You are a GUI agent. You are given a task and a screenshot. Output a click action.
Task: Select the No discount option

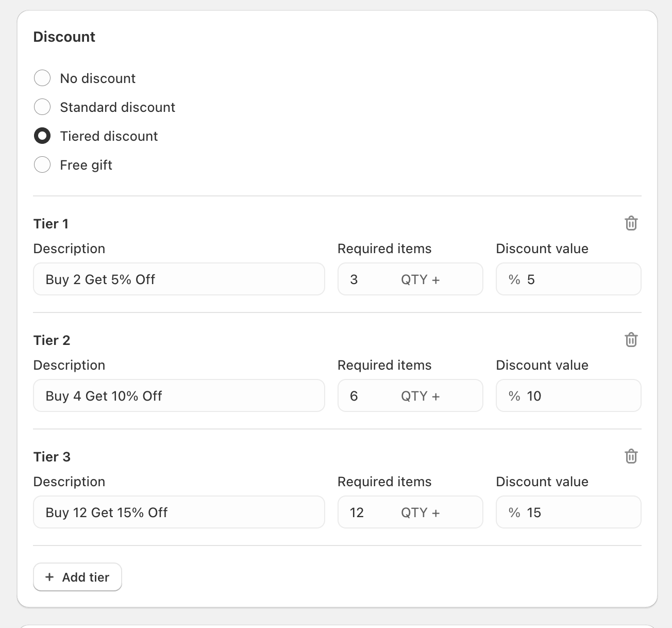tap(42, 78)
